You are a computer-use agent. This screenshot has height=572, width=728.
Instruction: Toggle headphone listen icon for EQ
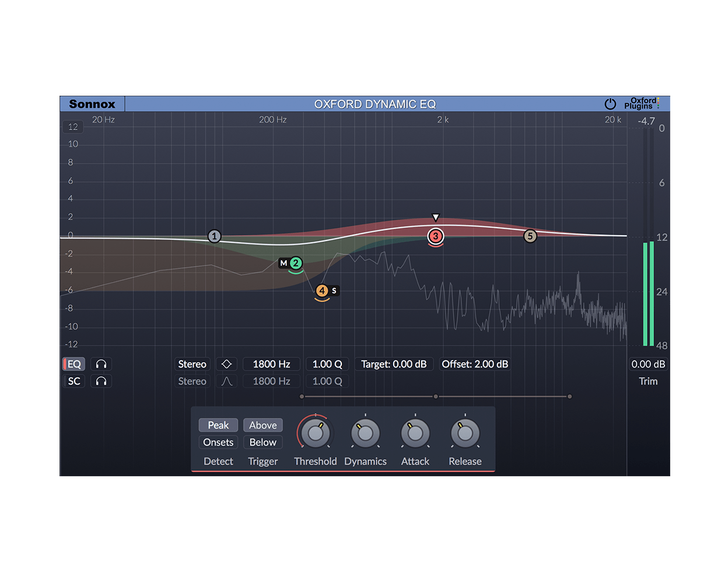[101, 364]
